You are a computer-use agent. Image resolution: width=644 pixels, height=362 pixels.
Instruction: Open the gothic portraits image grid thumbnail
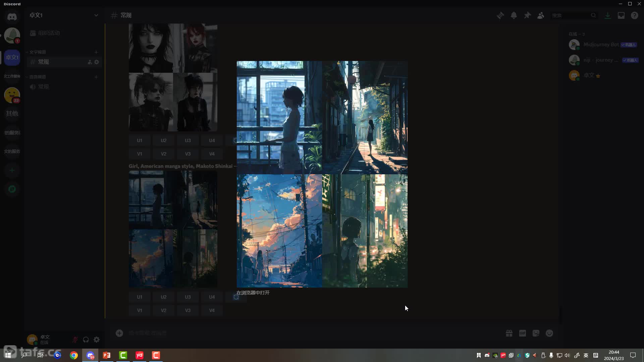click(173, 77)
